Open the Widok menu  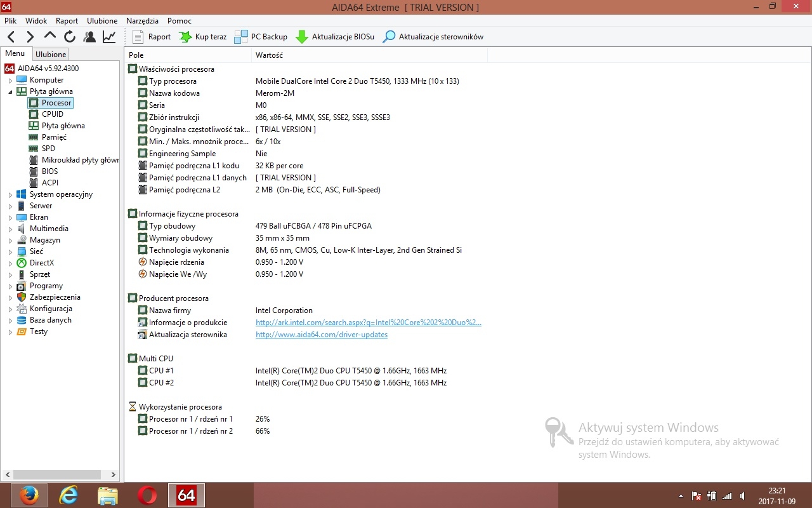36,21
